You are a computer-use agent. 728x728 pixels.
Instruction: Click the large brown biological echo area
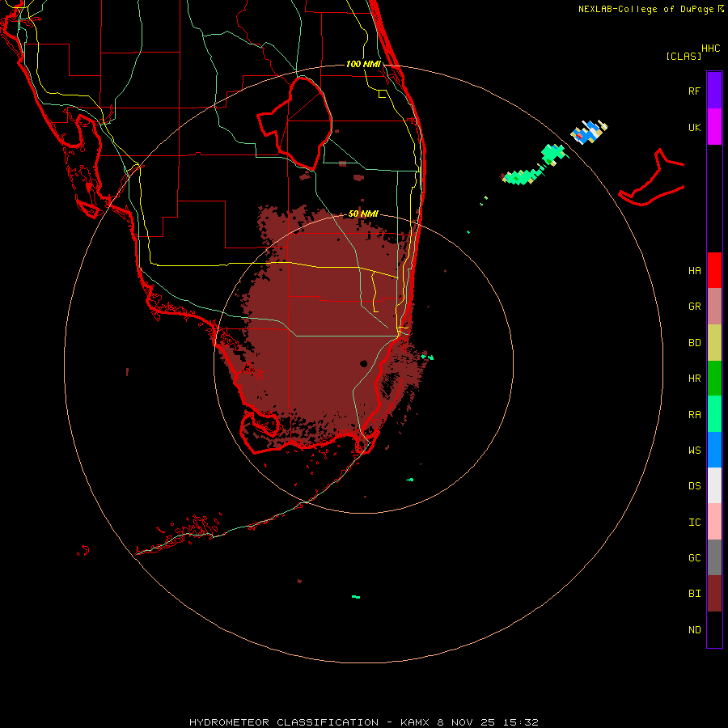pos(325,325)
